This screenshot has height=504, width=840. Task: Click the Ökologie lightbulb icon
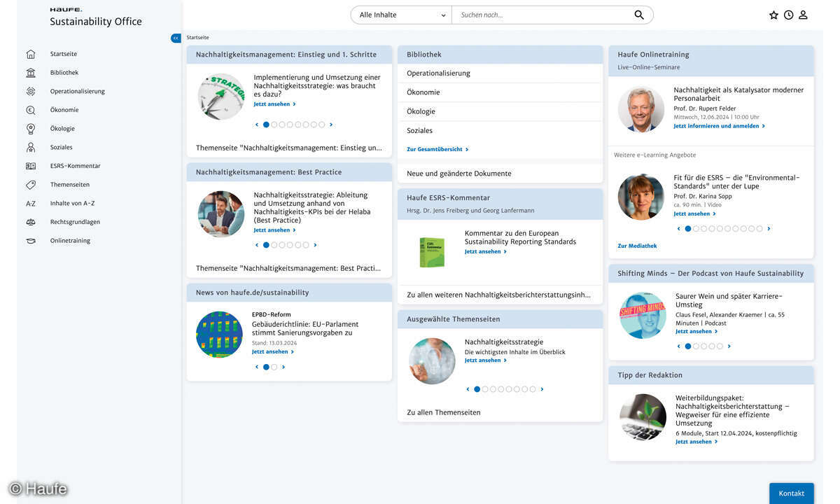[30, 129]
